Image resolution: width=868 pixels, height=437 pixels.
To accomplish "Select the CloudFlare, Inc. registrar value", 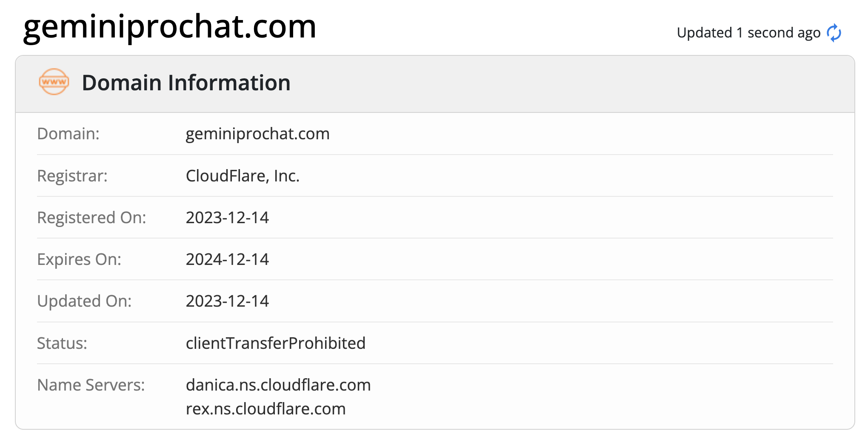I will [243, 175].
